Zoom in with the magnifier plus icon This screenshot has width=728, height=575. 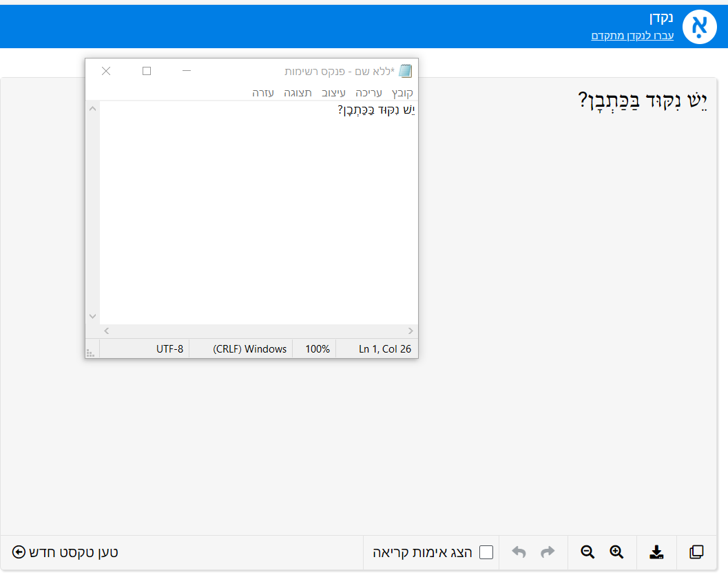tap(616, 552)
